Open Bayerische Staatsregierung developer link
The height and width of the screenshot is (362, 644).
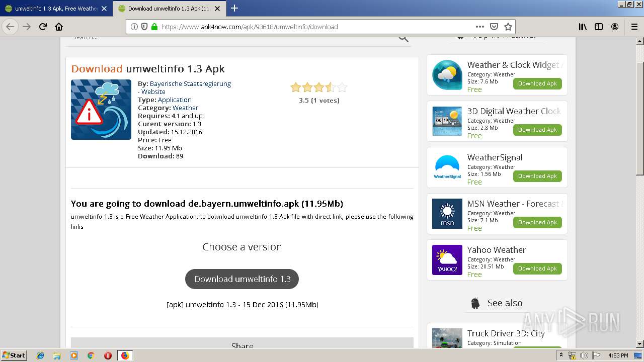coord(190,83)
